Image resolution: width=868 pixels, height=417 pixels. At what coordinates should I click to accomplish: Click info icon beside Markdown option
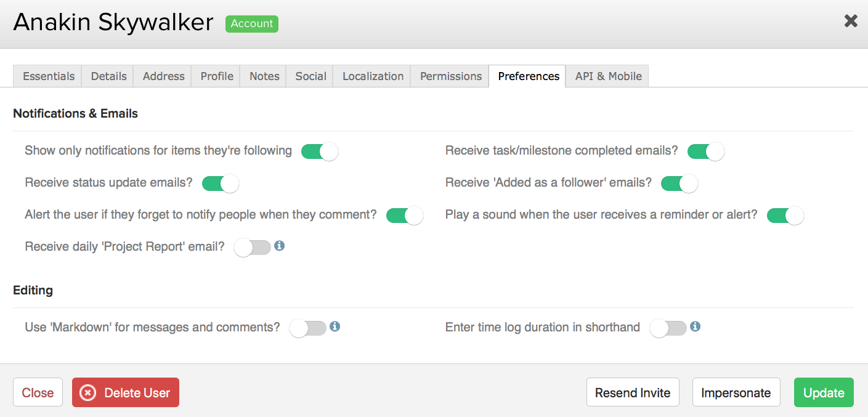[x=335, y=326]
